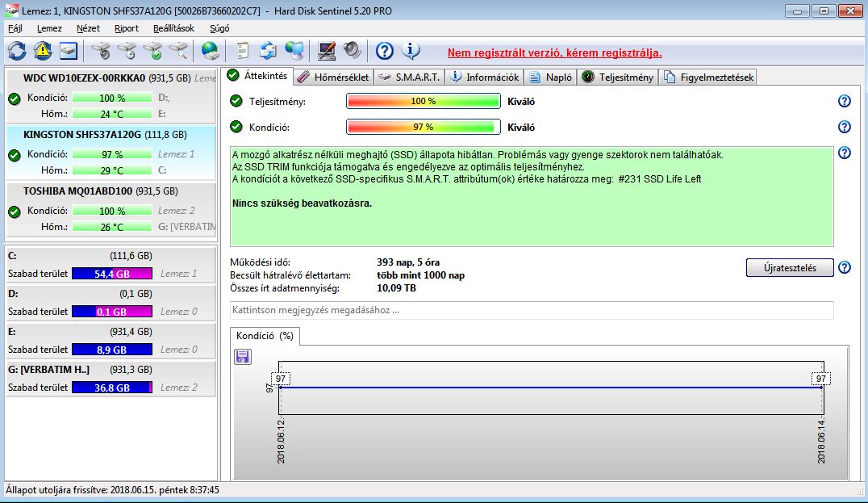The width and height of the screenshot is (868, 503).
Task: Switch to the Áttekintés tab
Action: tap(258, 76)
